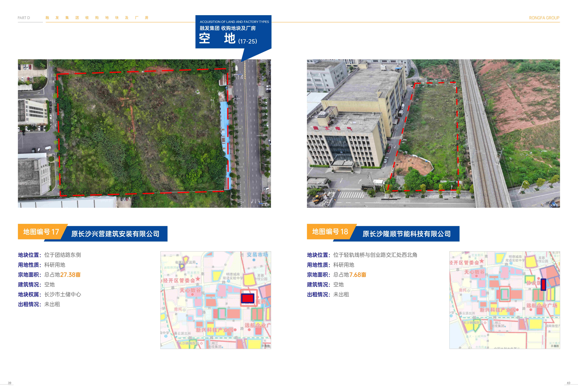Click page number 40

(568, 383)
